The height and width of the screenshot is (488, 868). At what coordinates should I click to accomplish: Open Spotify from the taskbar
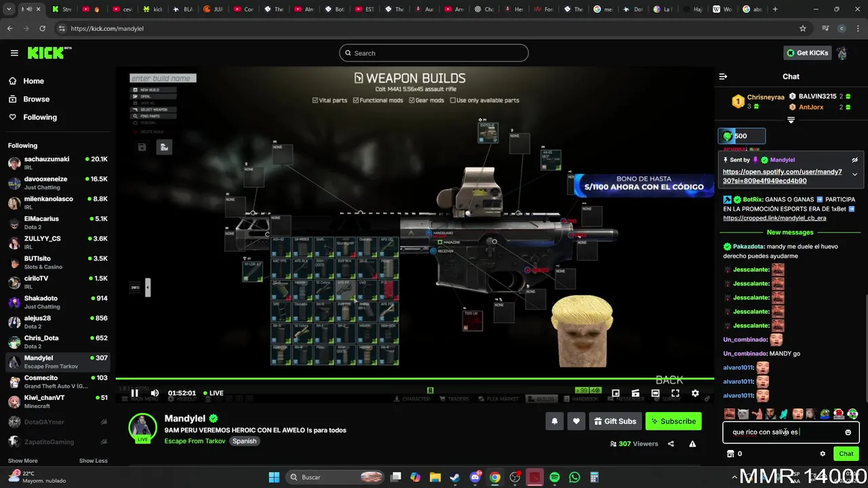tap(555, 477)
